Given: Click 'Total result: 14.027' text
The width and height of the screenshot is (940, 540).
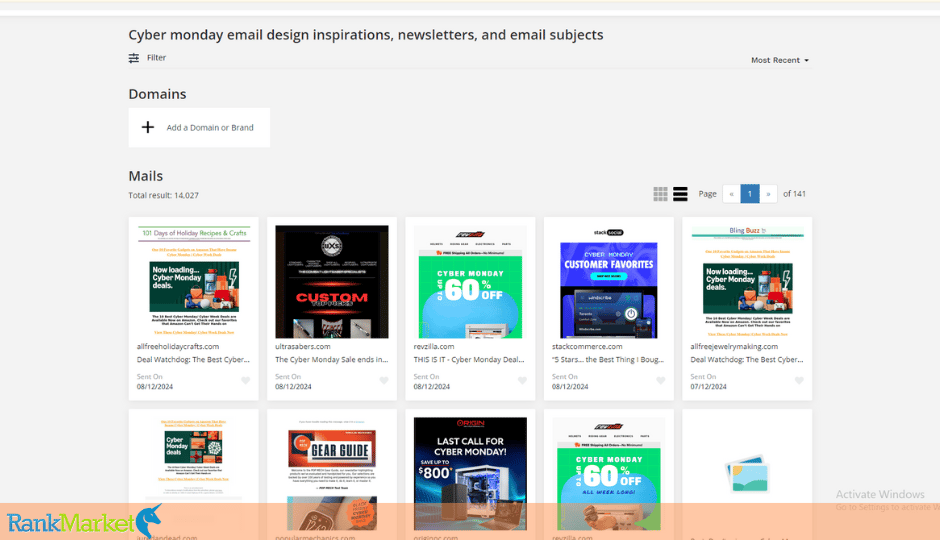Looking at the screenshot, I should click(x=163, y=195).
